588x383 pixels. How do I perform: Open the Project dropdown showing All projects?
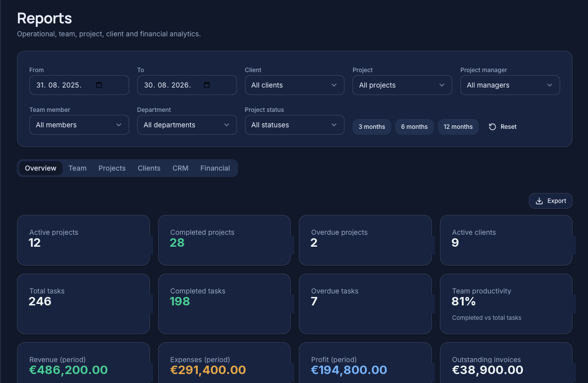(402, 85)
